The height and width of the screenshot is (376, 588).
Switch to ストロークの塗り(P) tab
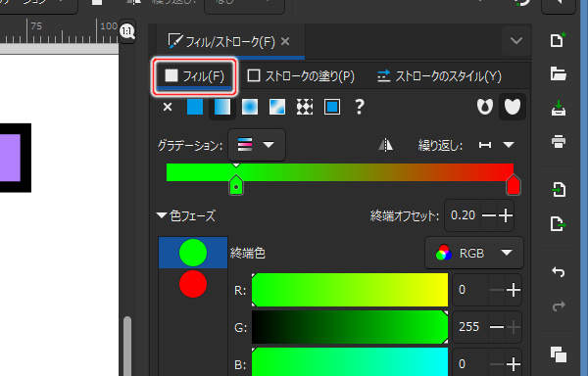(301, 76)
